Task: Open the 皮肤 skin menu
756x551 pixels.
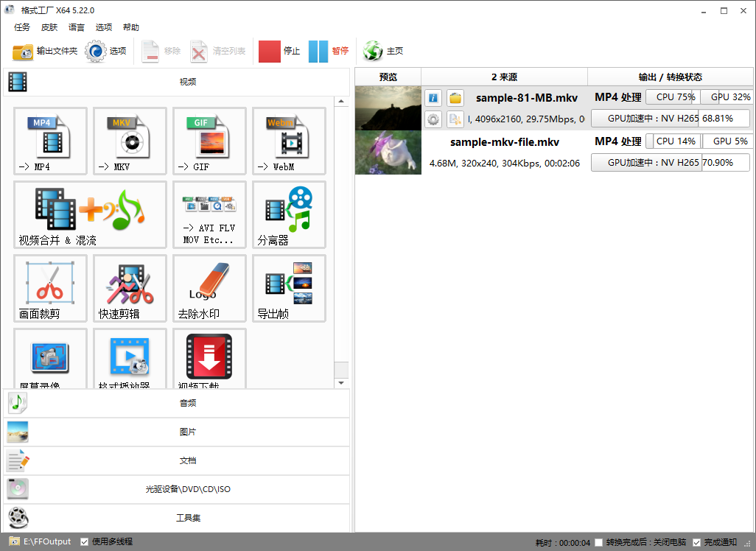Action: (x=49, y=27)
